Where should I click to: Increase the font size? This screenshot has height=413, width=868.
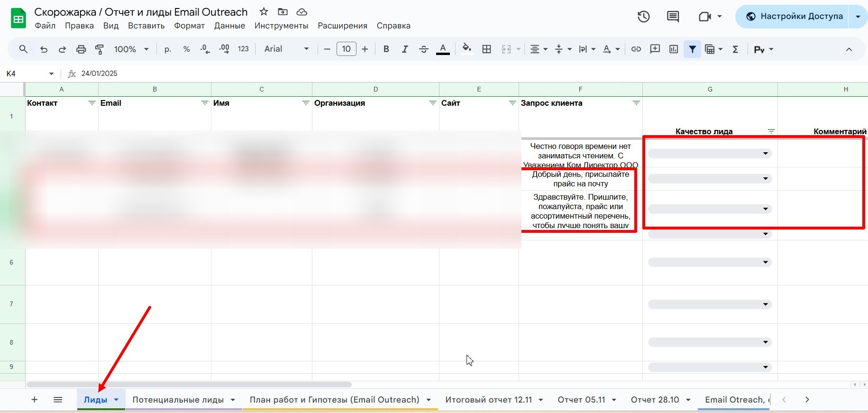[x=365, y=49]
